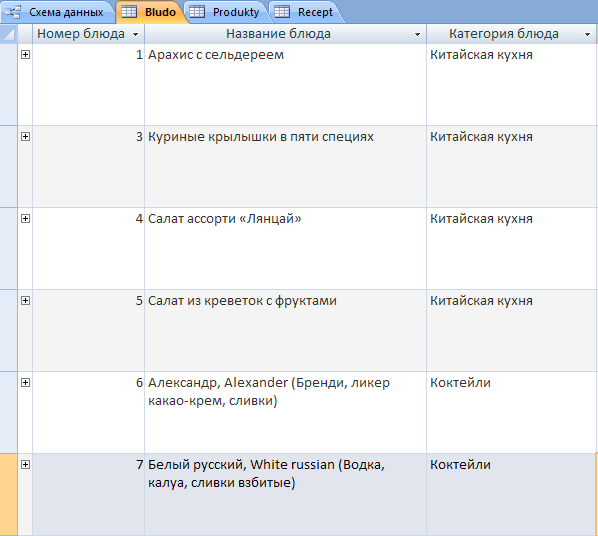This screenshot has height=536, width=598.
Task: Expand the subdatasheet for Куриные крылышки row
Action: tap(25, 137)
